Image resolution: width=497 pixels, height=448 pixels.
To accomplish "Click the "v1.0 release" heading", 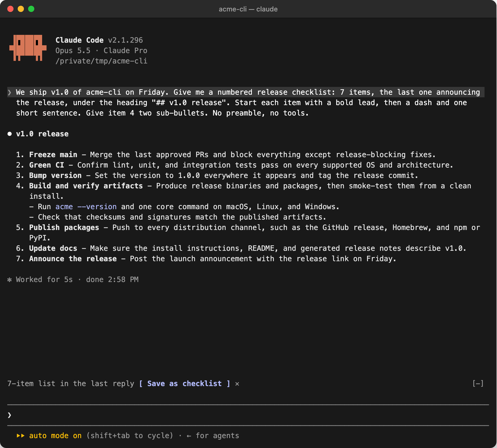I will point(42,134).
